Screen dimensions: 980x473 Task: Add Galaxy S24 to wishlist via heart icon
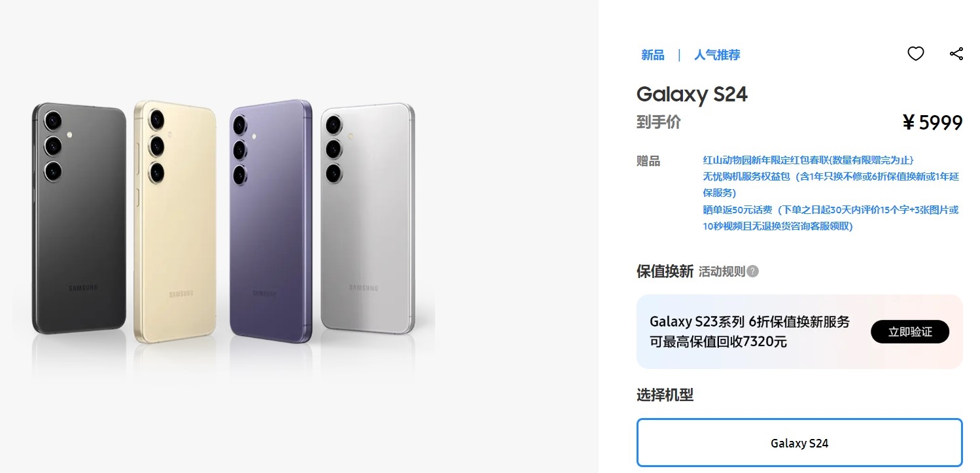(x=915, y=54)
